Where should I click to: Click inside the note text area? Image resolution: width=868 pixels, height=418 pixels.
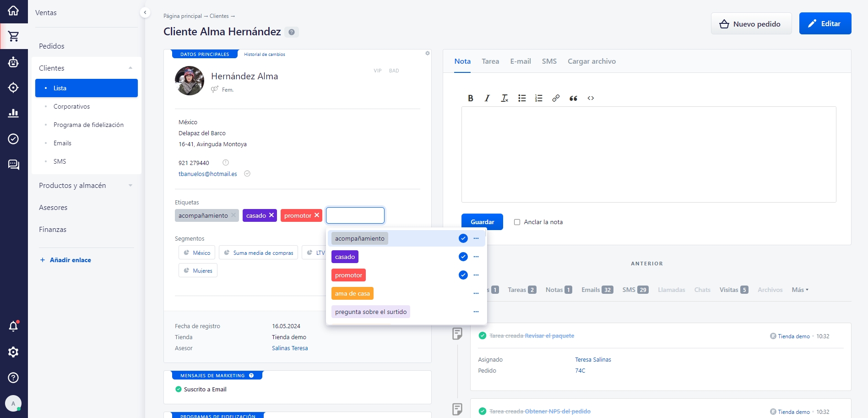point(649,154)
